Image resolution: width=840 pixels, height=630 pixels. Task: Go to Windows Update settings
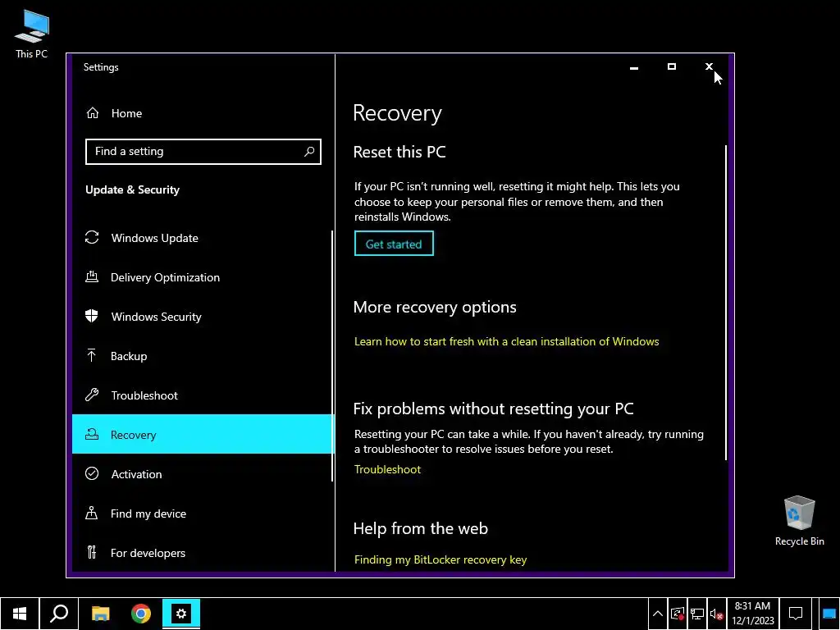[203, 237]
